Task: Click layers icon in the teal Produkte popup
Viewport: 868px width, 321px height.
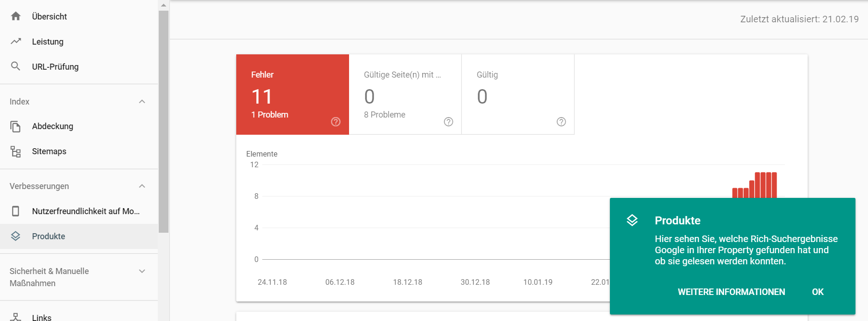Action: (x=632, y=220)
